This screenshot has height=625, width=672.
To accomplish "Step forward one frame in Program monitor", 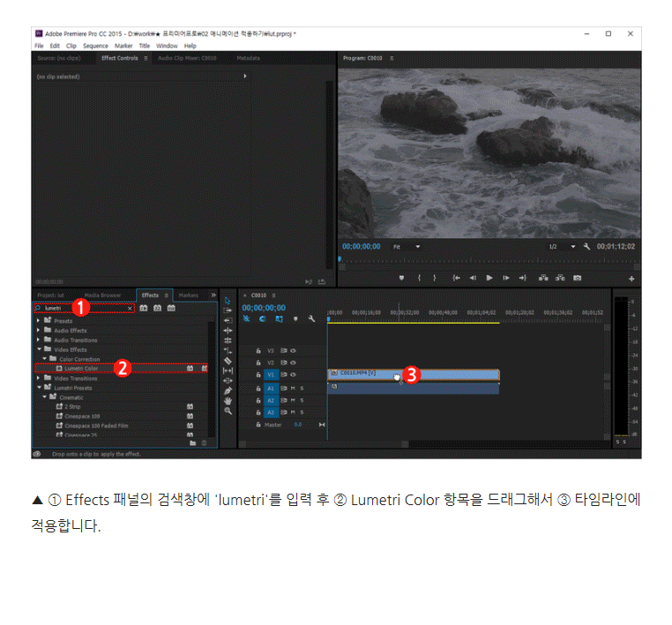I will 506,278.
